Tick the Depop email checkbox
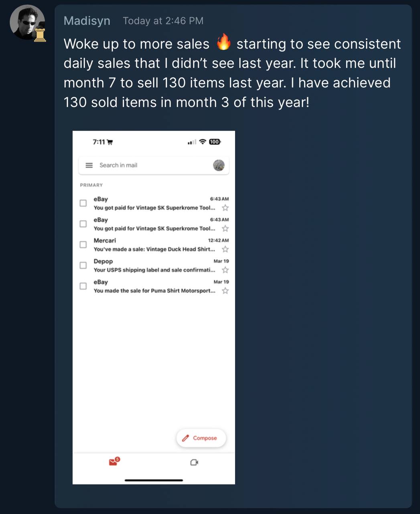Viewport: 420px width, 514px height. point(83,265)
